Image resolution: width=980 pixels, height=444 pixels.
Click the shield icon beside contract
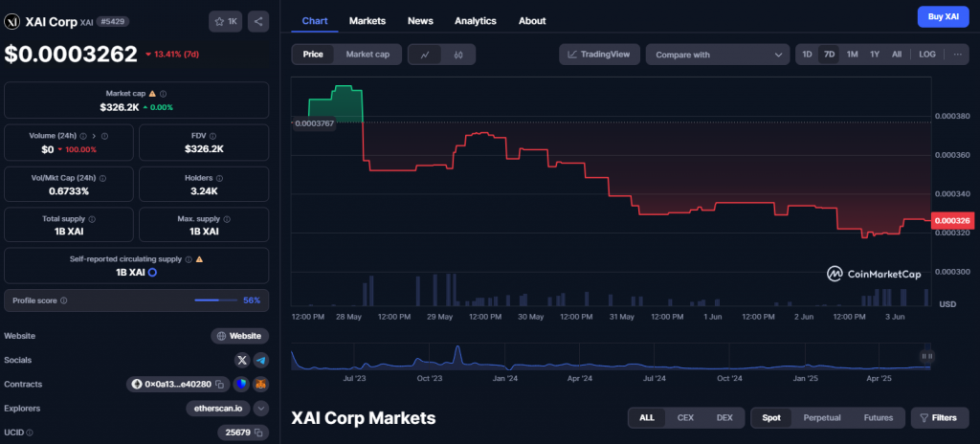pyautogui.click(x=241, y=384)
